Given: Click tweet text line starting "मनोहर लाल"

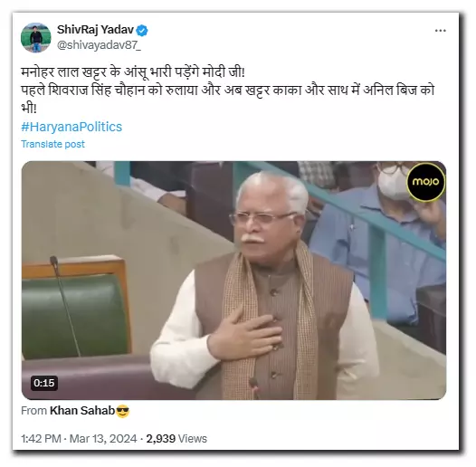Looking at the screenshot, I should coord(133,73).
